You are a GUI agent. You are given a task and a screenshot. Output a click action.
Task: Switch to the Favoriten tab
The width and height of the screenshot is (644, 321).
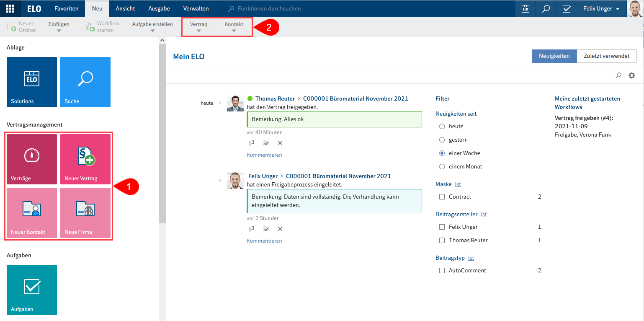click(66, 8)
